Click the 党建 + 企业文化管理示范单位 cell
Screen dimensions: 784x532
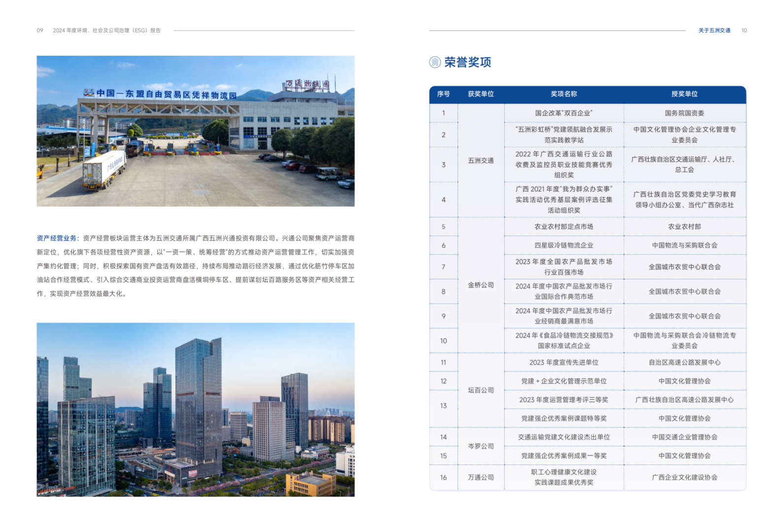pos(564,381)
